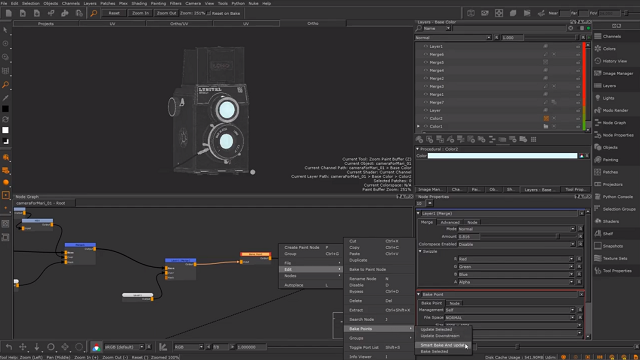Click the Color2 procedural color swatch
The width and height of the screenshot is (640, 360).
[x=502, y=156]
